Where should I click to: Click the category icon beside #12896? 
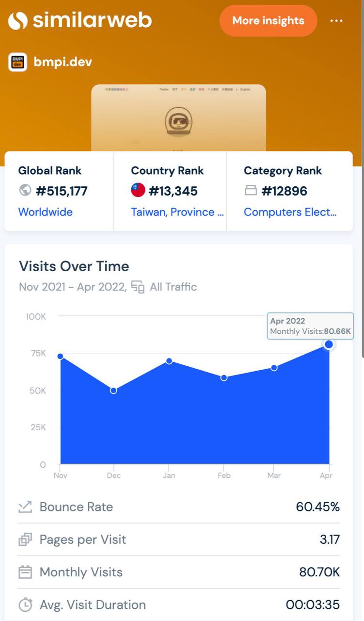[x=251, y=191]
